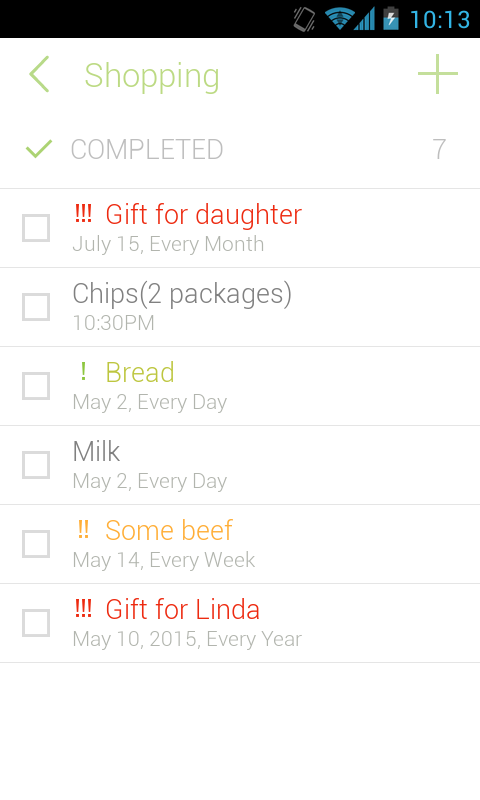Open the Shopping list title
Viewport: 480px width, 800px height.
point(152,77)
